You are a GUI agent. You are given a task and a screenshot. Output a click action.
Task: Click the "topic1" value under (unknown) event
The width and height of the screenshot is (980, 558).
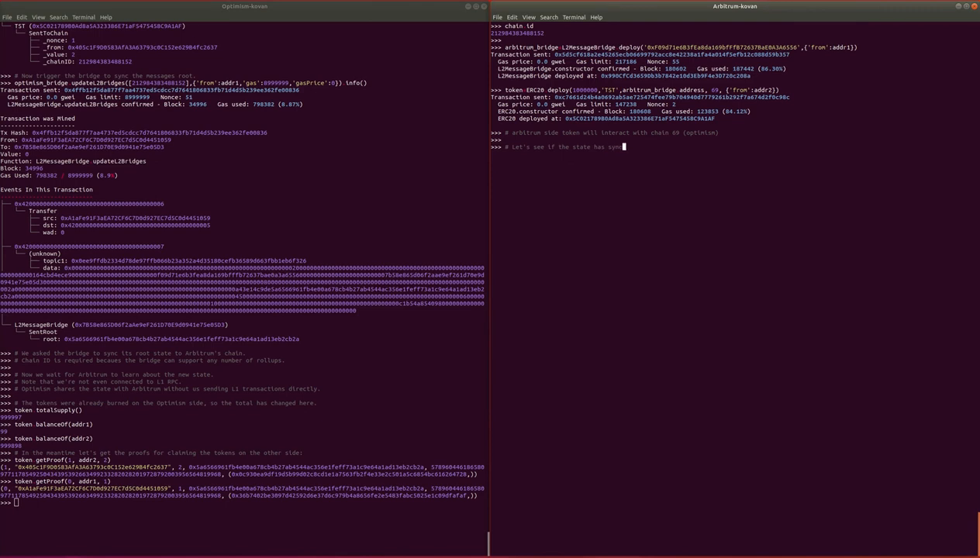[188, 260]
